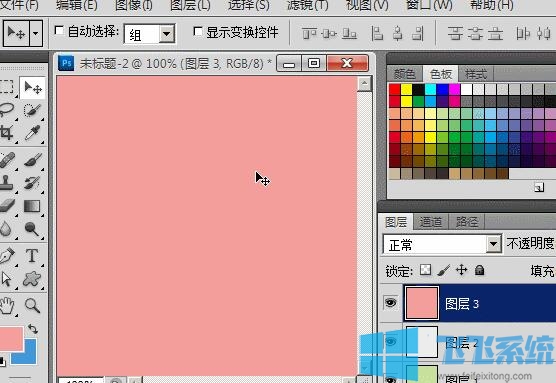Open the 组 auto-select dropdown
Viewport: 556px width, 383px height.
pos(166,34)
